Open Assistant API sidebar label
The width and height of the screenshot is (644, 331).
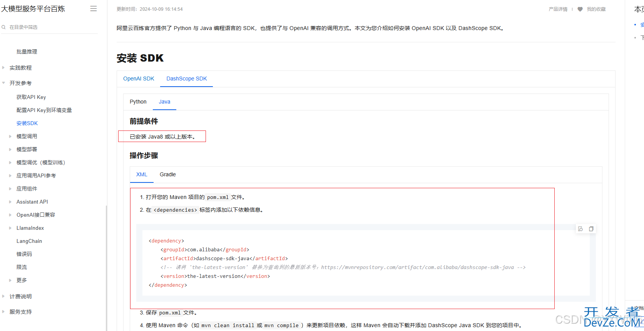32,202
